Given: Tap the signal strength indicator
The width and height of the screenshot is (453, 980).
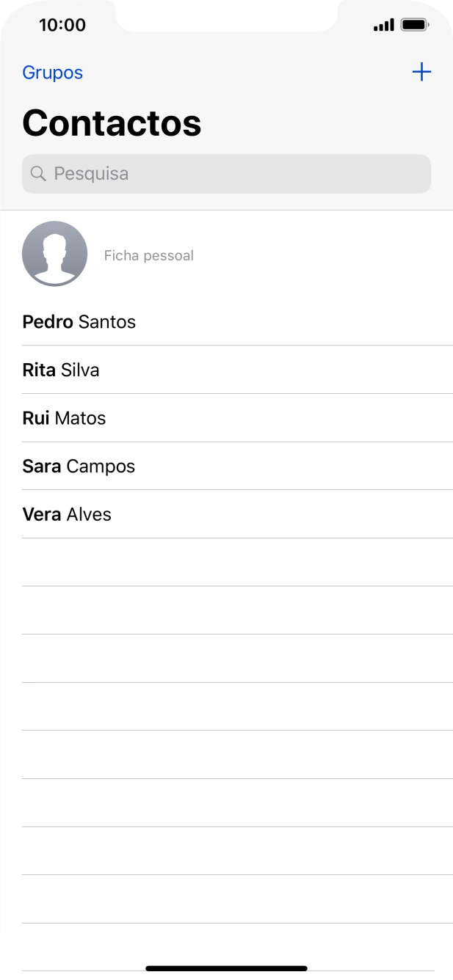Looking at the screenshot, I should 384,23.
